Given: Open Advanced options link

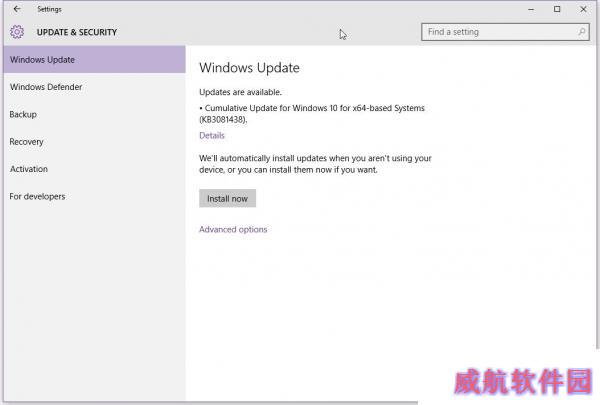Looking at the screenshot, I should (x=233, y=229).
